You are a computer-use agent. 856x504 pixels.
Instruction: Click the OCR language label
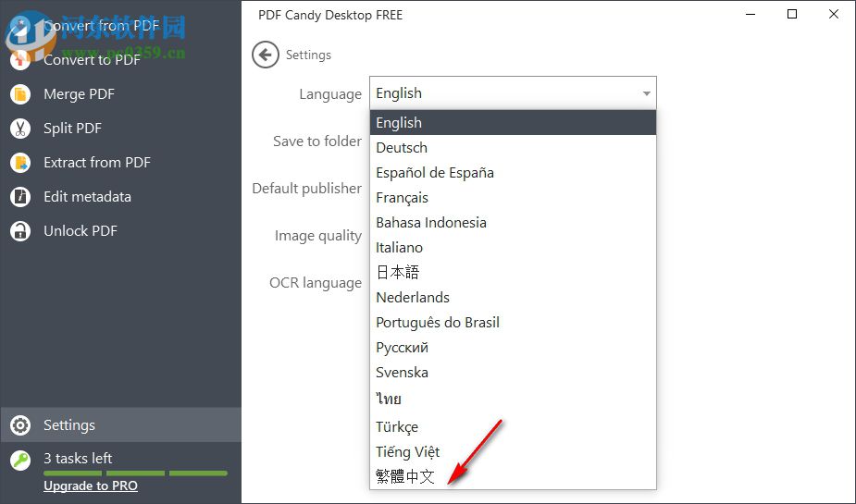coord(316,283)
